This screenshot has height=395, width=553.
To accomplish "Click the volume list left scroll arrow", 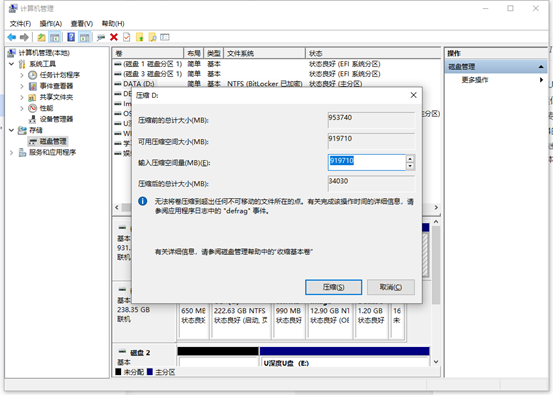I will coord(117,207).
